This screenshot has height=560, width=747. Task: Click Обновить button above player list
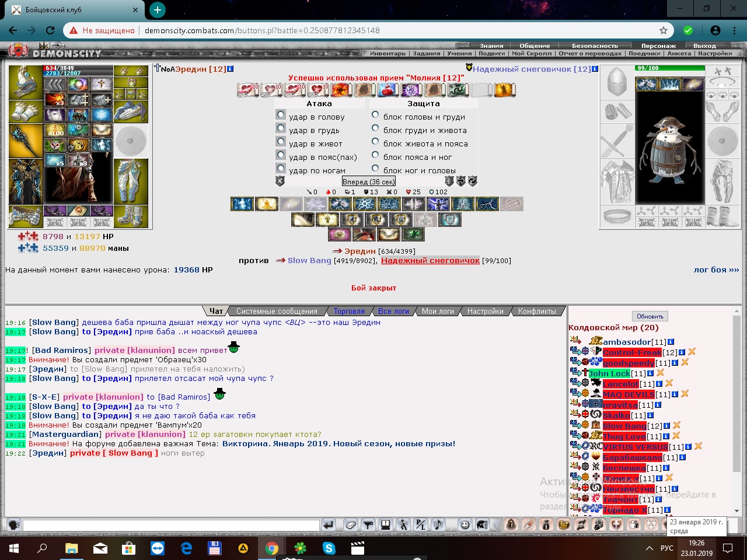650,316
